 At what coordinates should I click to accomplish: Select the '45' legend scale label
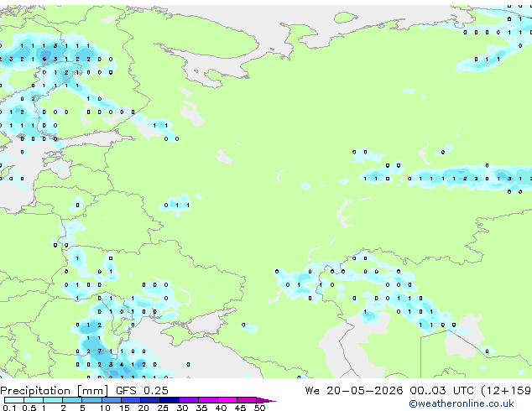tap(240, 408)
